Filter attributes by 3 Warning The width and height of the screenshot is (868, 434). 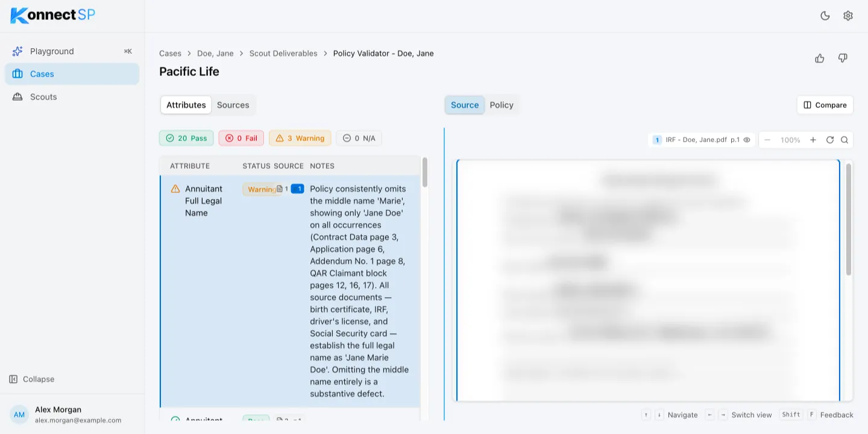pos(300,139)
